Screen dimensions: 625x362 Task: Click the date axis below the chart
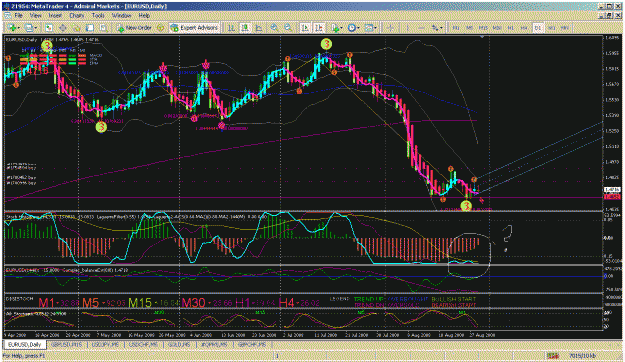coord(303,335)
